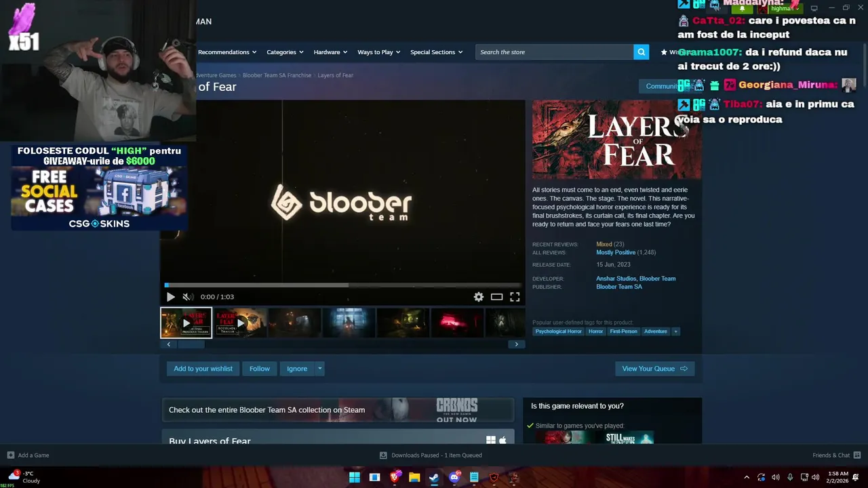868x488 pixels.
Task: Open Brave browser from taskbar
Action: point(395,477)
